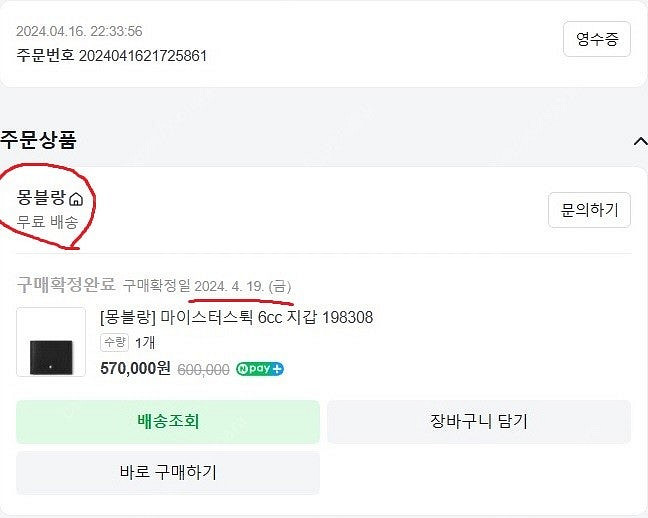Collapse the 주문상품 section chevron

pyautogui.click(x=640, y=141)
